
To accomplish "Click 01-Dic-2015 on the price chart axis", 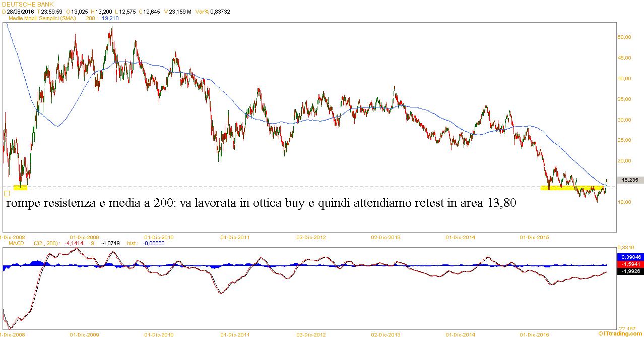I will coord(535,237).
